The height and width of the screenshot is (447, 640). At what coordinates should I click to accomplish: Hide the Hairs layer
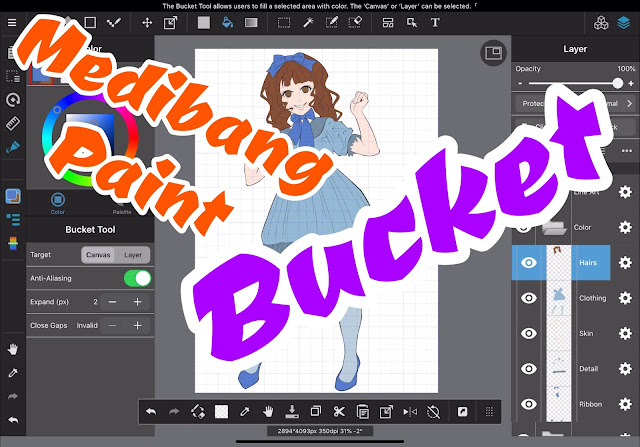point(529,262)
